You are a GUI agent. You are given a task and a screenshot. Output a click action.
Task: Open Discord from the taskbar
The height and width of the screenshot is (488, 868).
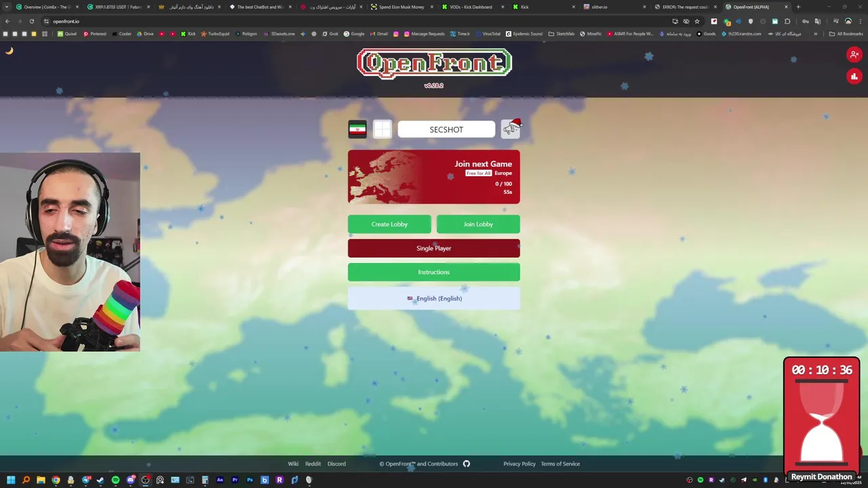tap(131, 480)
